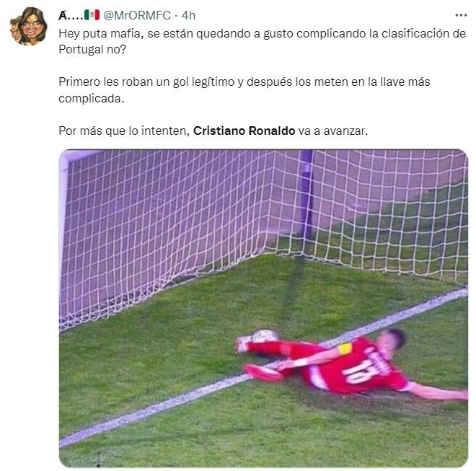Click the caricature profile avatar

[29, 26]
